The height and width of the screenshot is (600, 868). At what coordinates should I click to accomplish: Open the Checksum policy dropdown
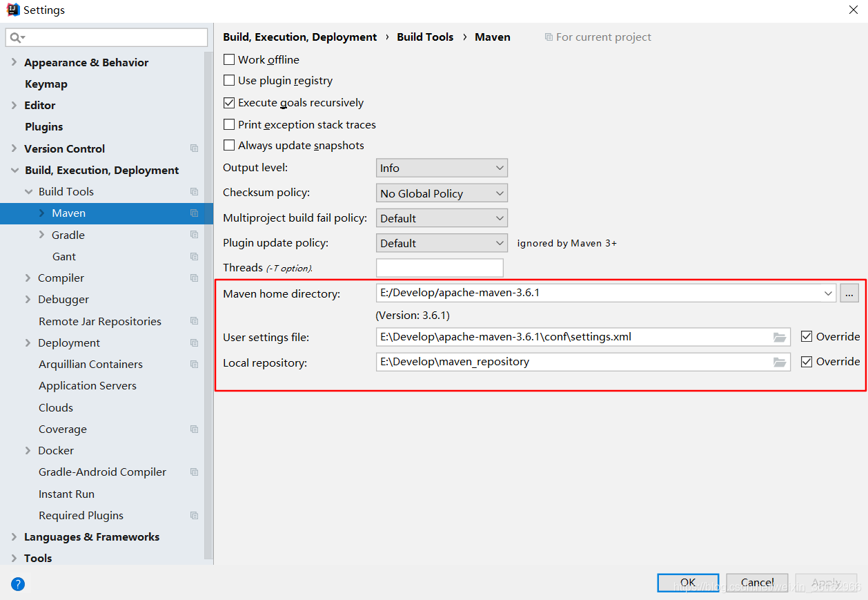tap(442, 193)
